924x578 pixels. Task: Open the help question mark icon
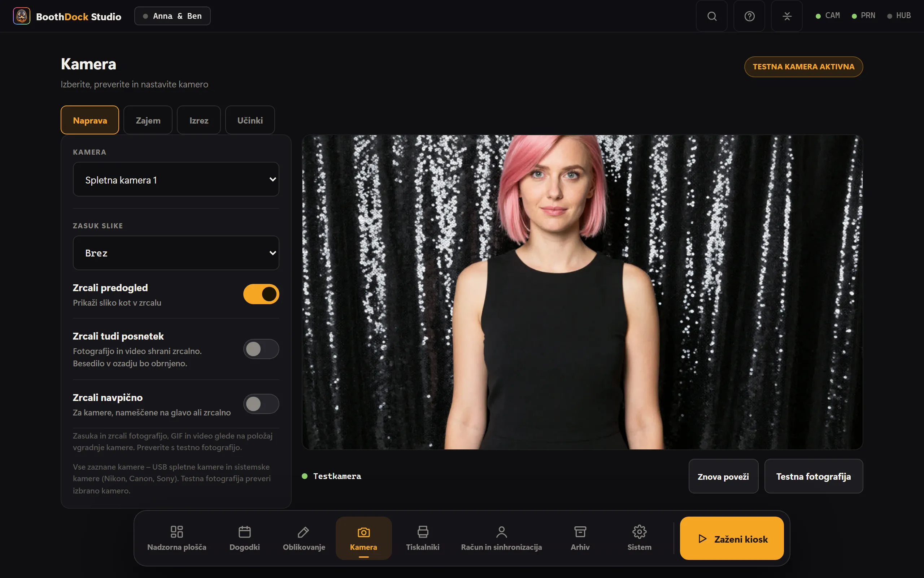[x=749, y=16]
